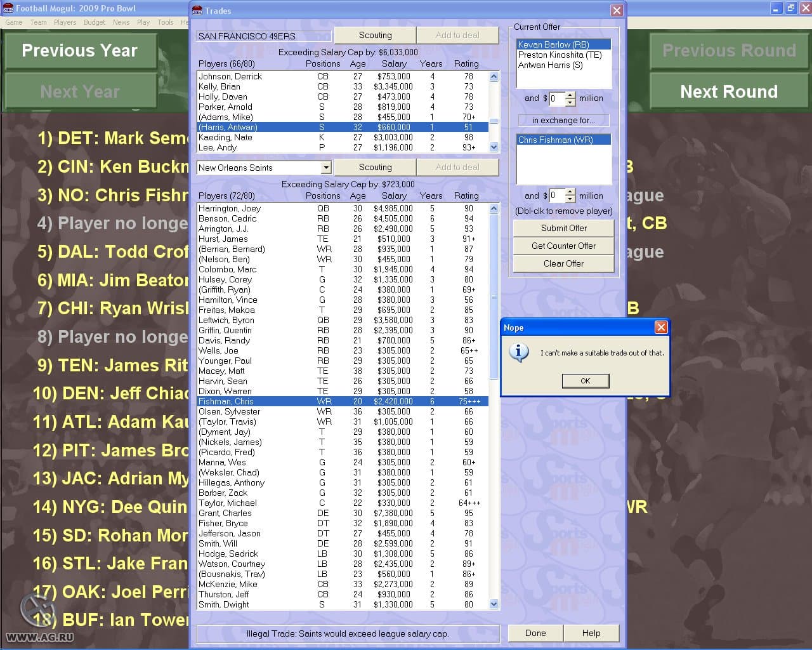The height and width of the screenshot is (650, 812).
Task: Select Preston Kinoshita (TE) in offer list
Action: pos(563,55)
